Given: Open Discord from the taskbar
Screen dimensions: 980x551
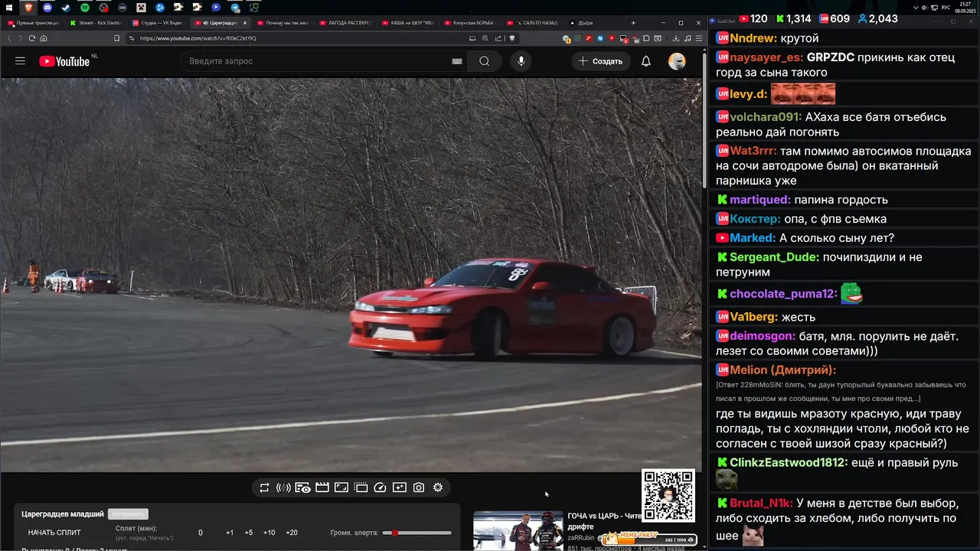Looking at the screenshot, I should 47,8.
